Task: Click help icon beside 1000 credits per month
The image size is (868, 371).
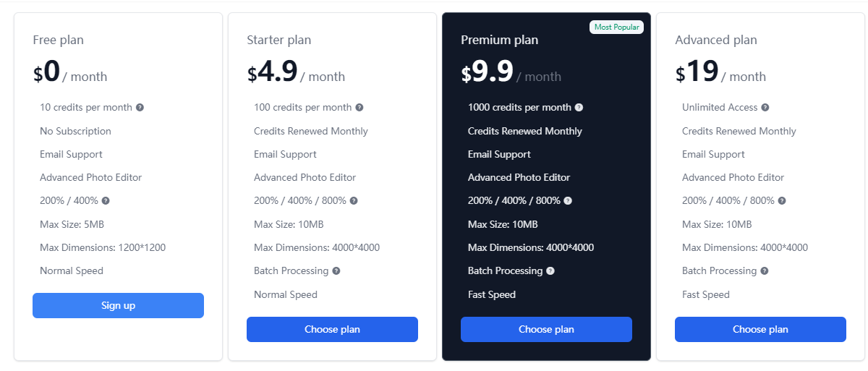Action: [x=579, y=107]
